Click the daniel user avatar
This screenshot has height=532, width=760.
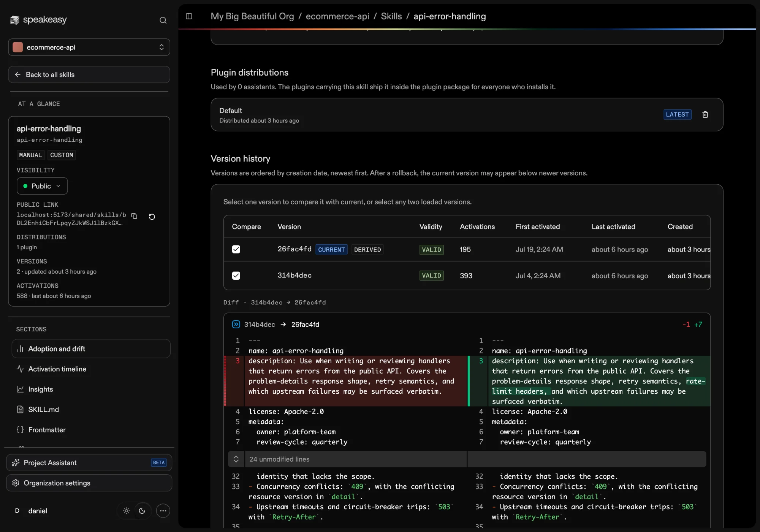coord(17,511)
